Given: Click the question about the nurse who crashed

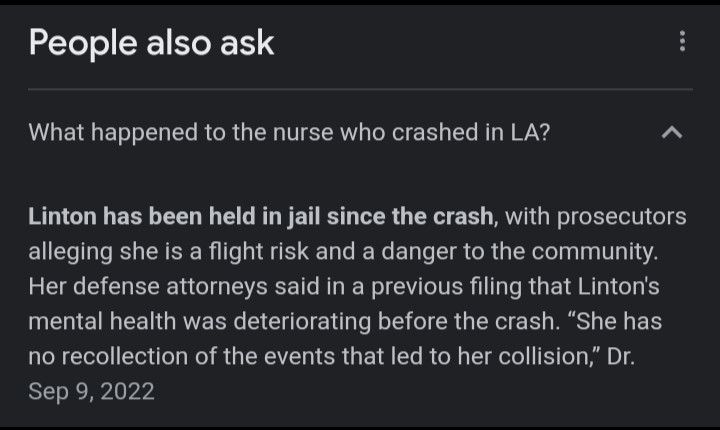Looking at the screenshot, I should [x=289, y=132].
